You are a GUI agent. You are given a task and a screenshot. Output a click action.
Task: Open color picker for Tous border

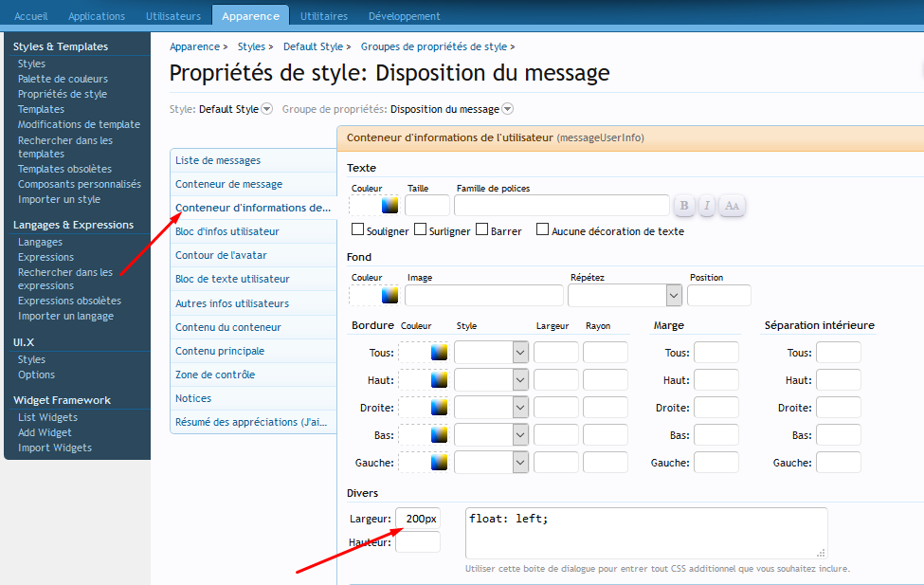click(440, 353)
